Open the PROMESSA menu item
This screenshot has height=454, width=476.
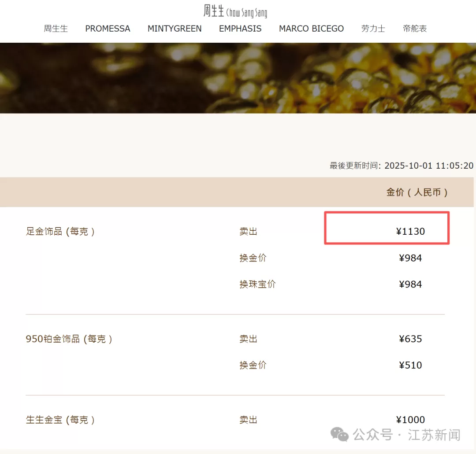pos(108,29)
